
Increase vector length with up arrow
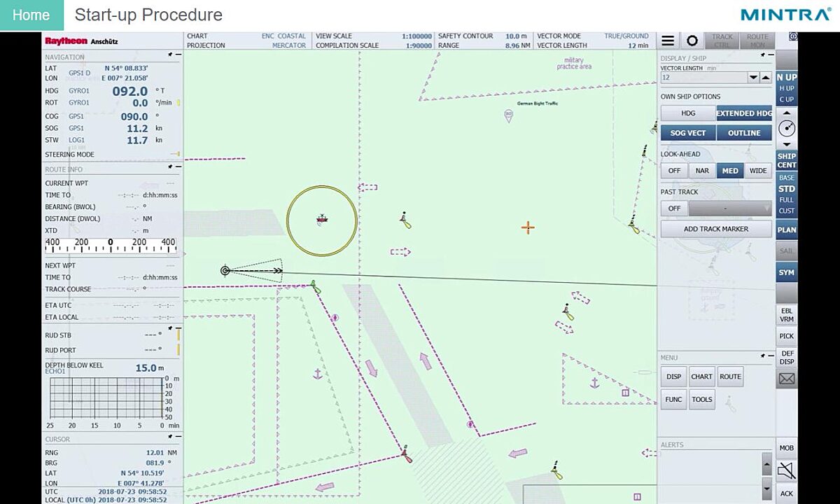[x=766, y=78]
